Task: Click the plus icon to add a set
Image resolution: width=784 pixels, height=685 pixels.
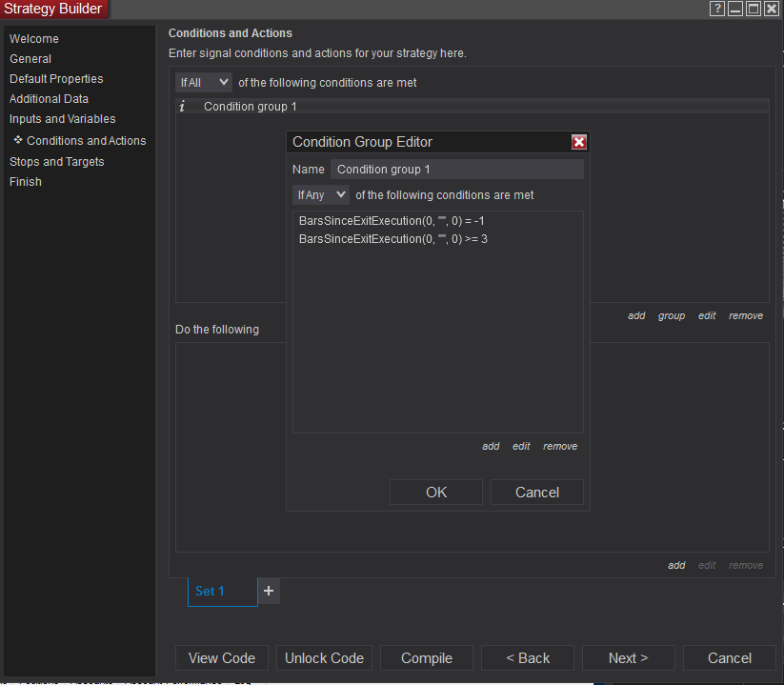Action: [x=269, y=591]
